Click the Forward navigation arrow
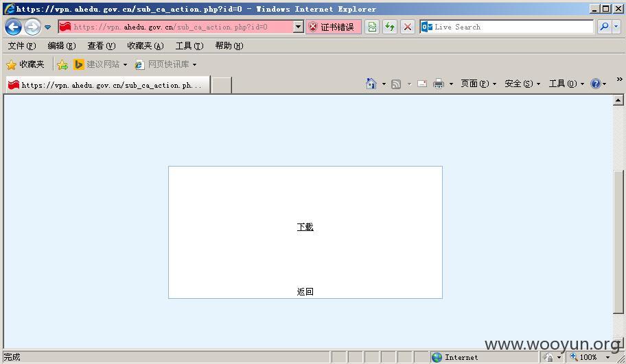 point(32,27)
